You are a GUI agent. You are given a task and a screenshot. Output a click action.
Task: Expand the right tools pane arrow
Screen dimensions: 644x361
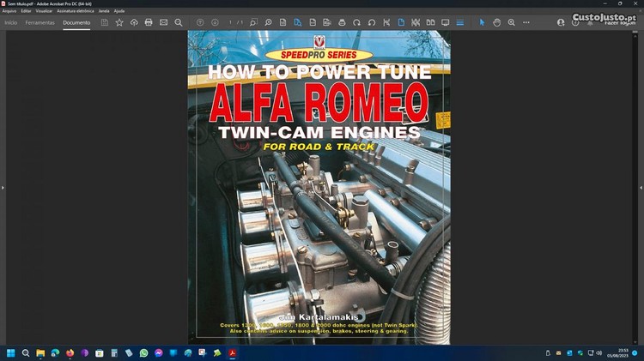(641, 187)
